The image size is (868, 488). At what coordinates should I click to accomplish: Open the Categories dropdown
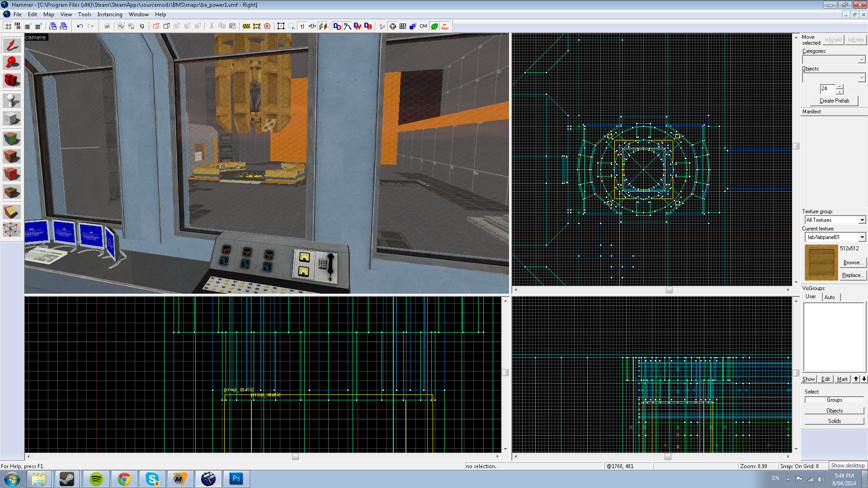862,60
